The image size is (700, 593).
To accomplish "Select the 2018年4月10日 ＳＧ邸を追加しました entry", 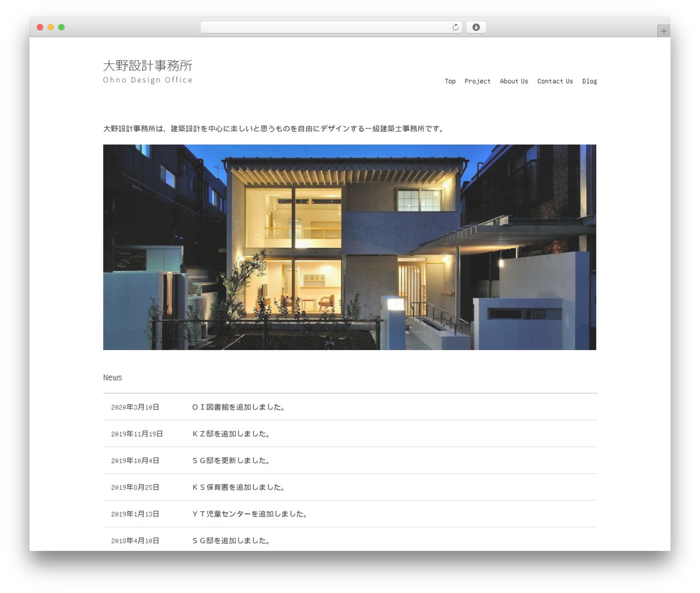I will click(350, 540).
